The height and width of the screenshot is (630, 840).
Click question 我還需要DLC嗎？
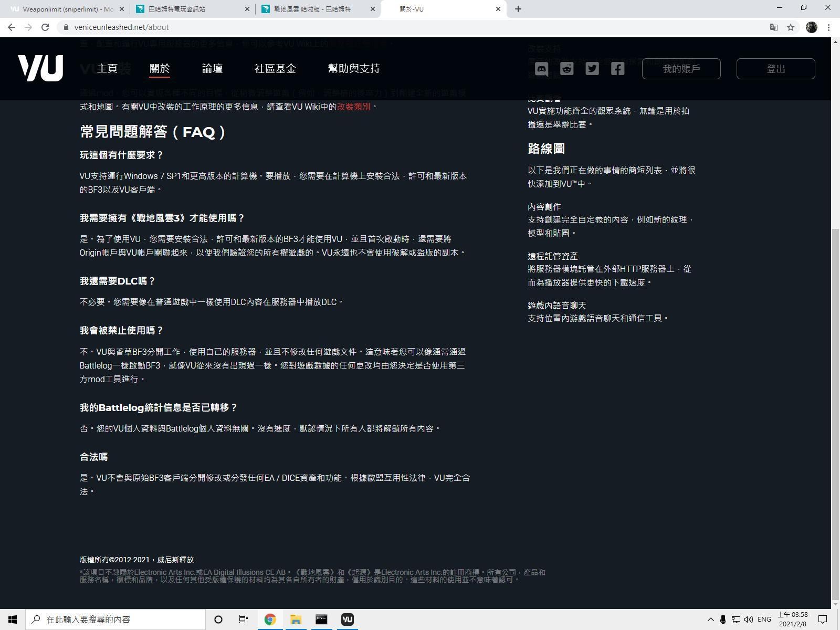[x=118, y=281]
